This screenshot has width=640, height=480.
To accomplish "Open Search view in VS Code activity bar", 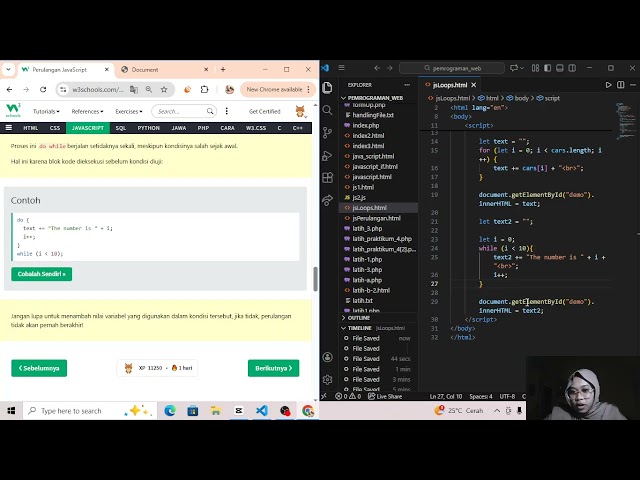I will click(327, 110).
